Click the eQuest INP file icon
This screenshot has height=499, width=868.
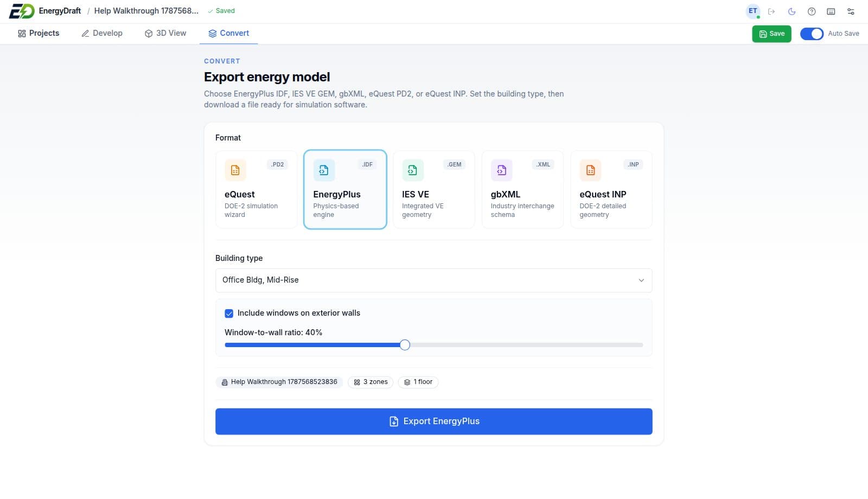(x=590, y=170)
